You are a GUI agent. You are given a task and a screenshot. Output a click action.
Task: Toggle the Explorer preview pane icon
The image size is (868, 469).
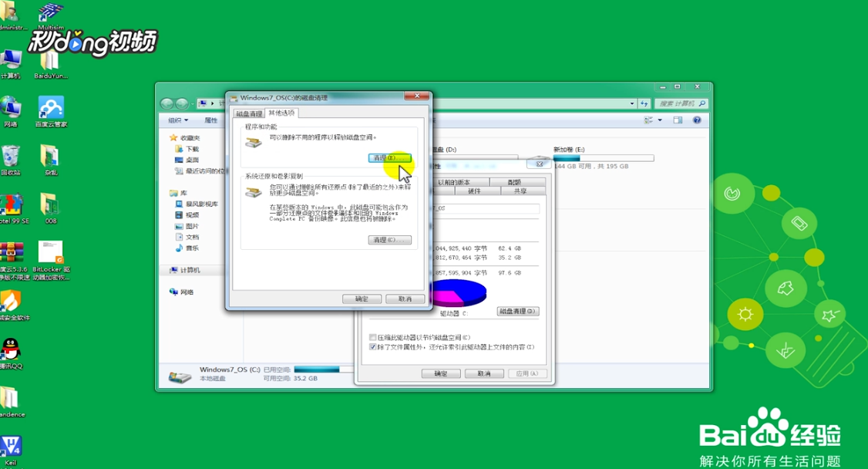678,120
